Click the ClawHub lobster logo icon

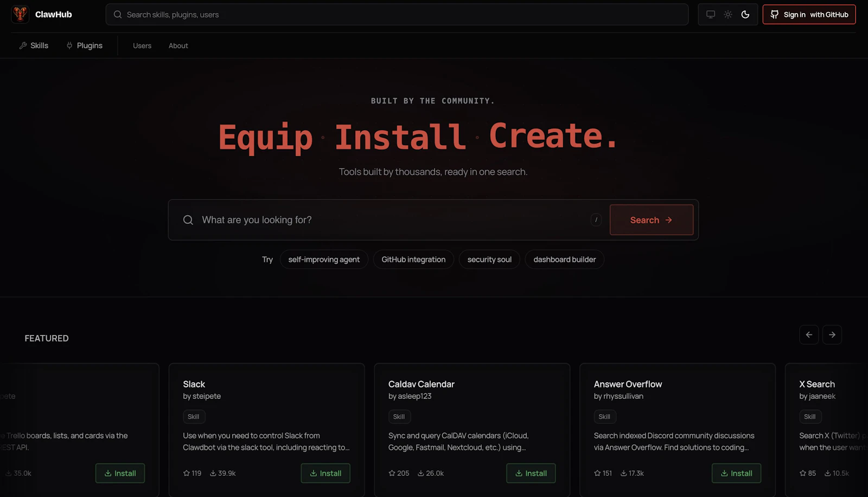click(20, 14)
